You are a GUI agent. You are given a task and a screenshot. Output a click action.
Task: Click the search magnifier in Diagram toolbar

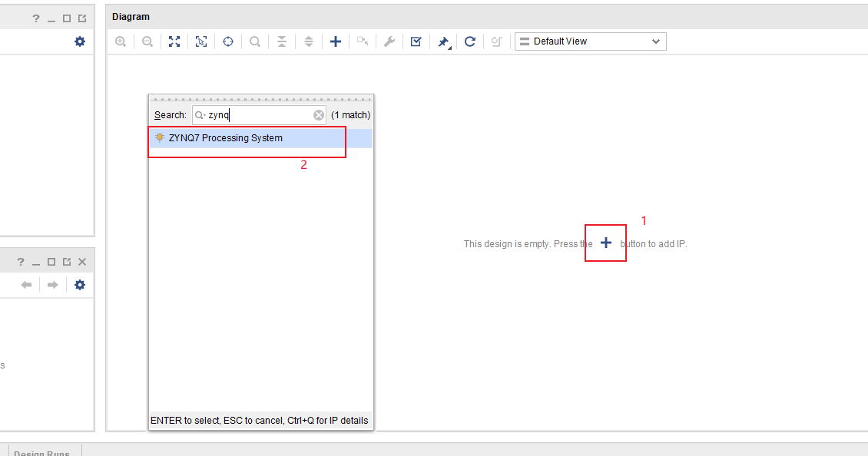coord(255,41)
